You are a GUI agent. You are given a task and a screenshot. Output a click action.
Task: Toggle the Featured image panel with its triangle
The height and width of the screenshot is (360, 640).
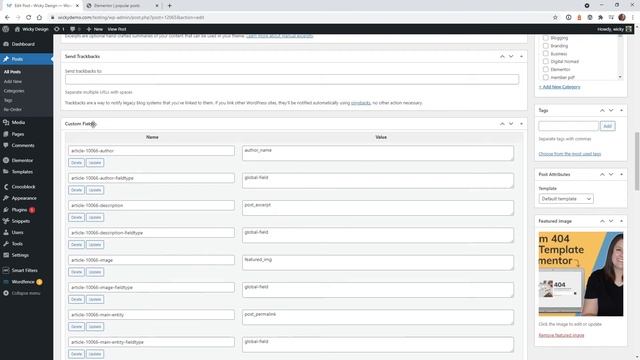pyautogui.click(x=621, y=221)
